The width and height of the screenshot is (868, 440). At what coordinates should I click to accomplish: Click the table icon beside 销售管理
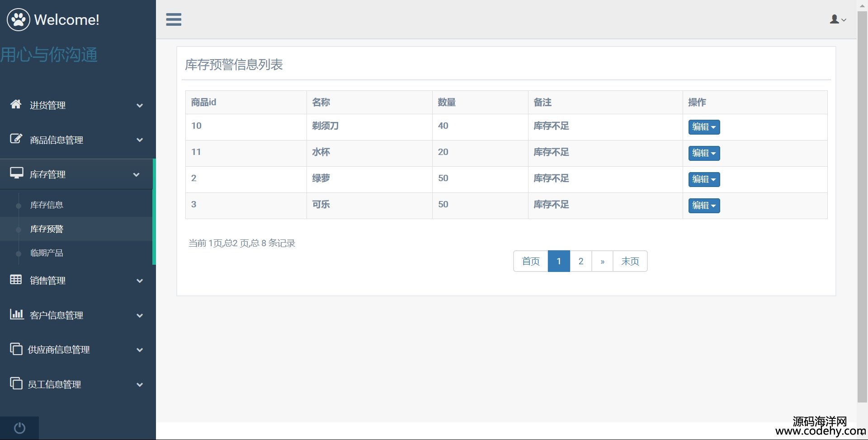pyautogui.click(x=16, y=280)
